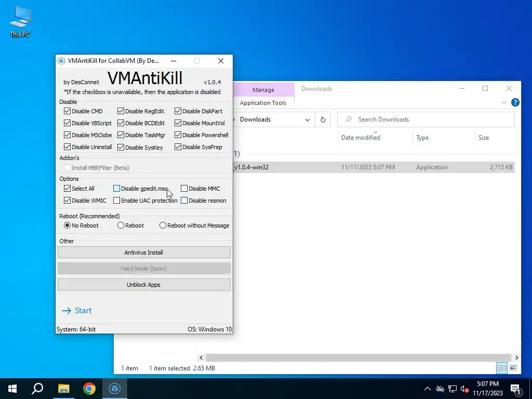Viewport: 532px width, 399px height.
Task: Uncheck Disable MountVol
Action: pos(178,123)
